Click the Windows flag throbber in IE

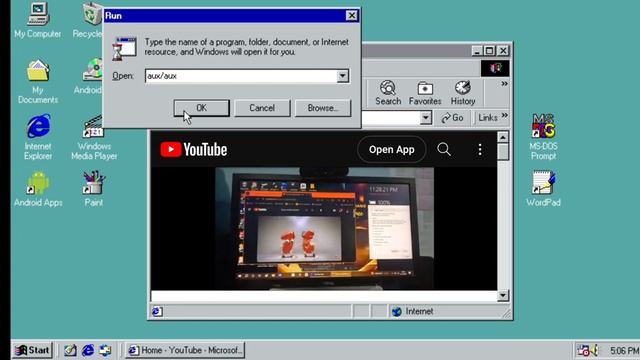click(495, 68)
